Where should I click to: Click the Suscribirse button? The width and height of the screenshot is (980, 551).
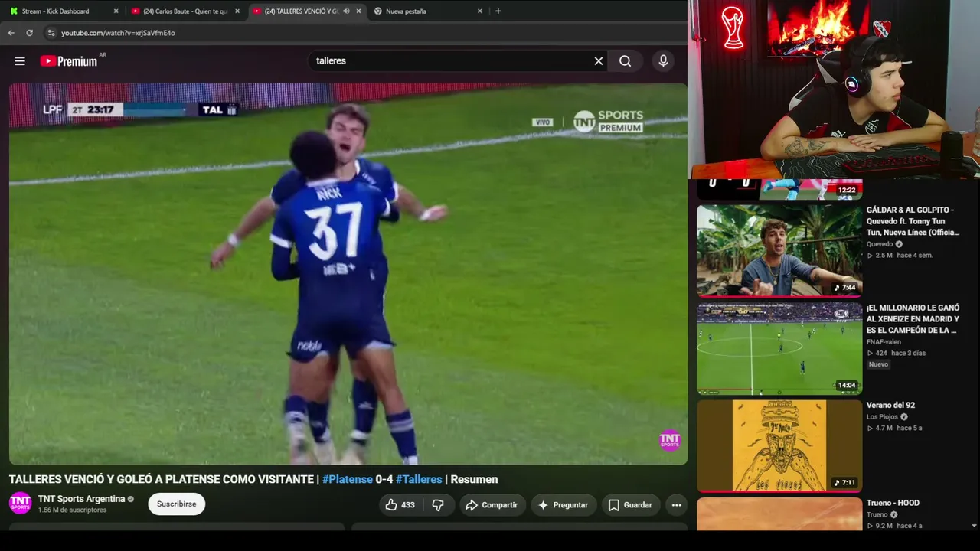pyautogui.click(x=177, y=504)
